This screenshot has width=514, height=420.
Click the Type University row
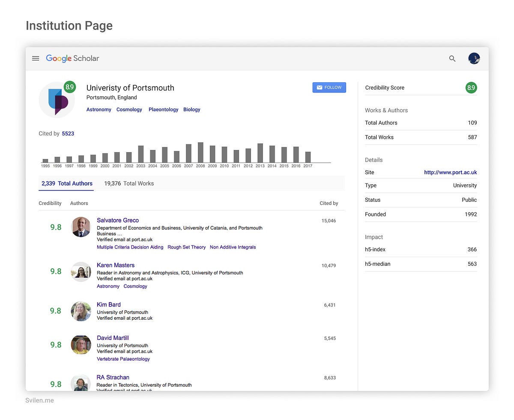click(x=421, y=186)
